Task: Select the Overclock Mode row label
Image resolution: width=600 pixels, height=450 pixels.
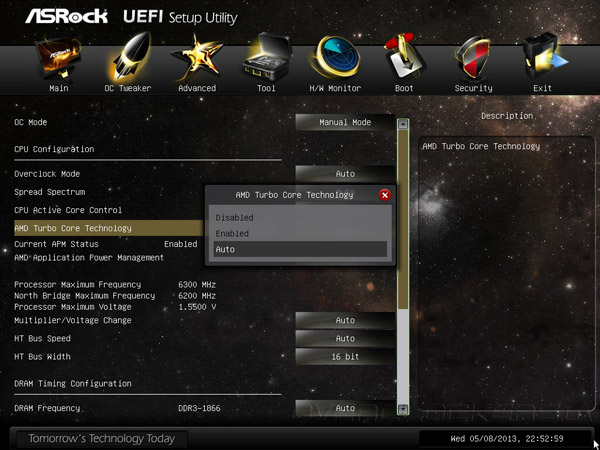Action: coord(47,174)
